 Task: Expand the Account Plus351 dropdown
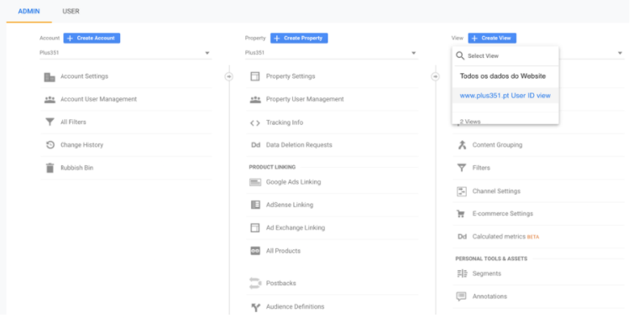pos(125,53)
